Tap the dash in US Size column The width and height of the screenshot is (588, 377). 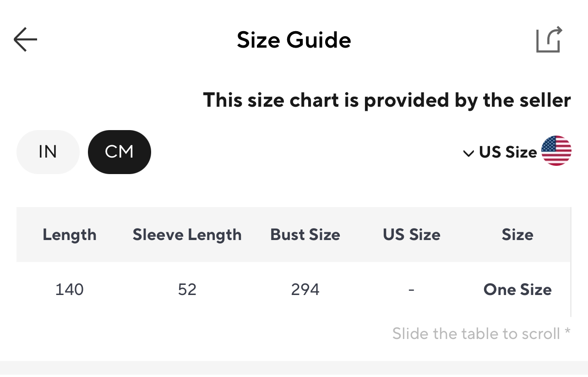[411, 290]
